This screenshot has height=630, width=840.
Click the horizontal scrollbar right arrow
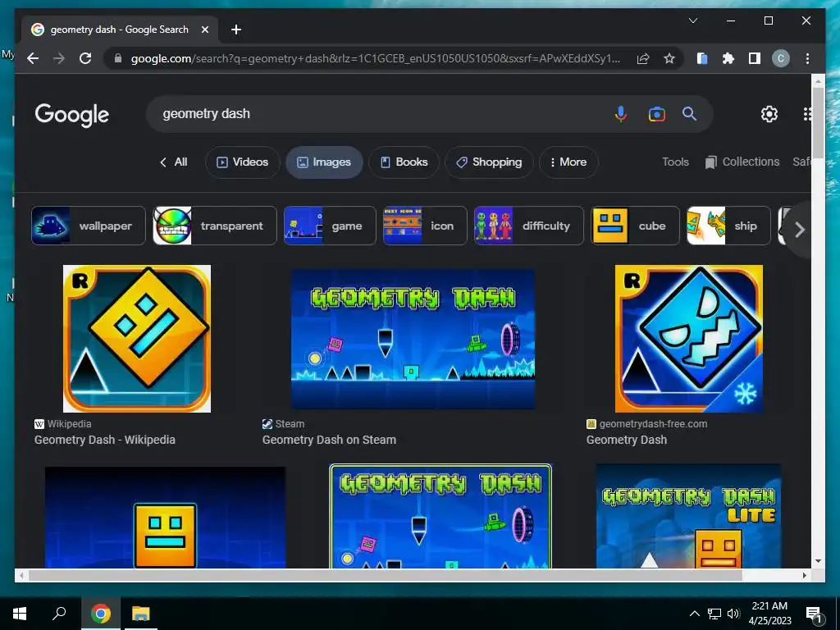[x=804, y=575]
